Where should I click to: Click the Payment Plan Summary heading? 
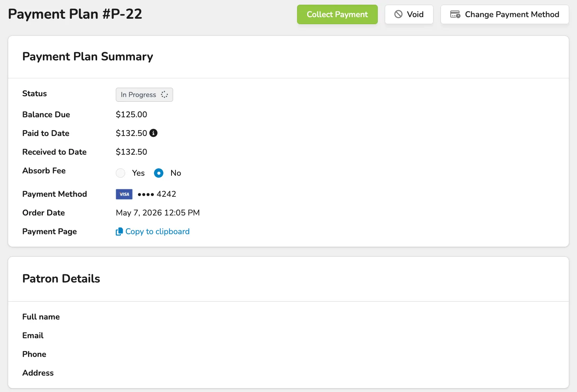(88, 57)
